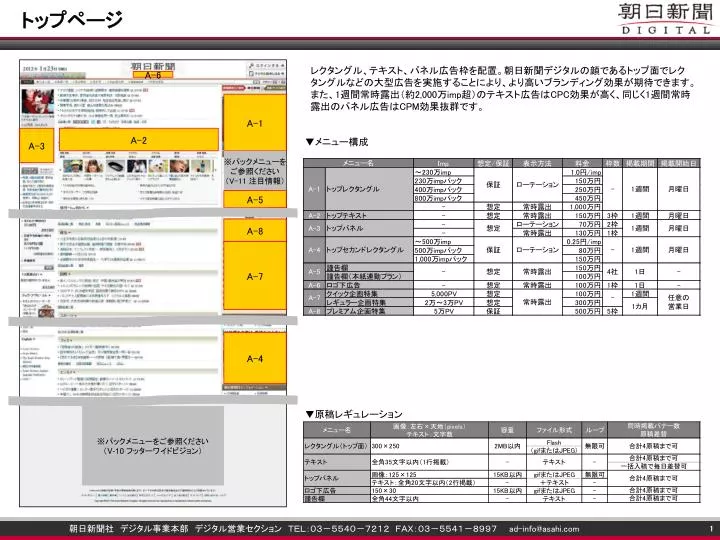Click the 料金 column header
720x540 pixels.
coord(583,163)
